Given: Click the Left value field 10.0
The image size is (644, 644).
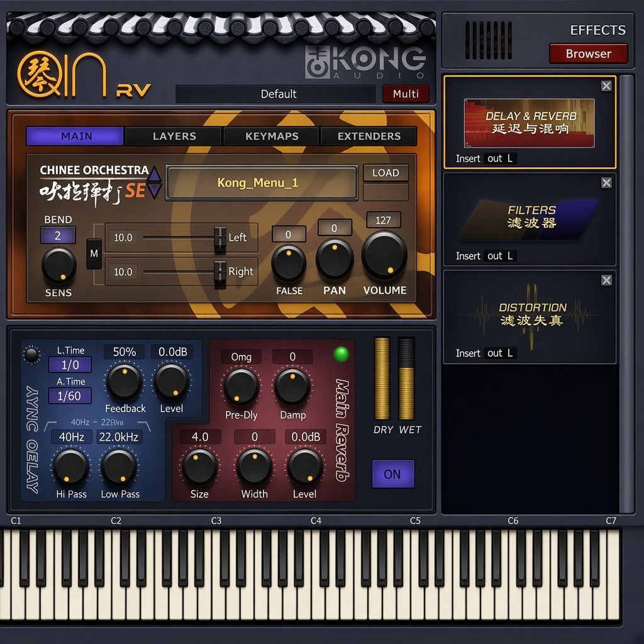Looking at the screenshot, I should 123,237.
